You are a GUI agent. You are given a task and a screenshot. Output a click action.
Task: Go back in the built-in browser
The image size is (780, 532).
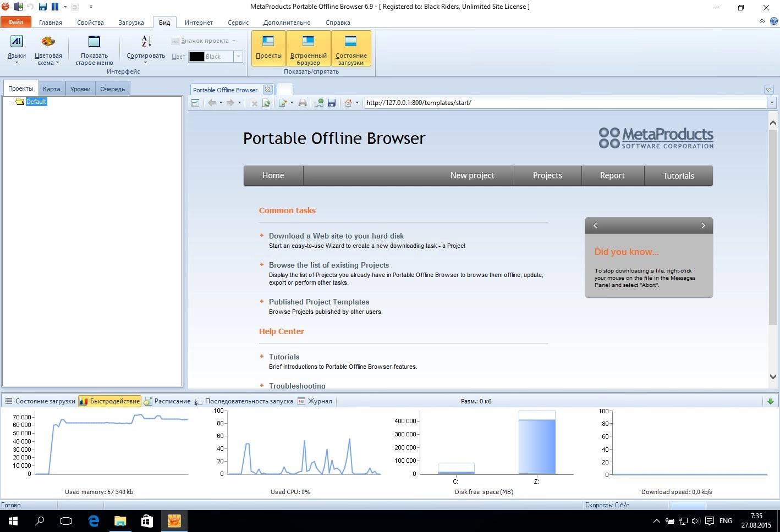212,103
